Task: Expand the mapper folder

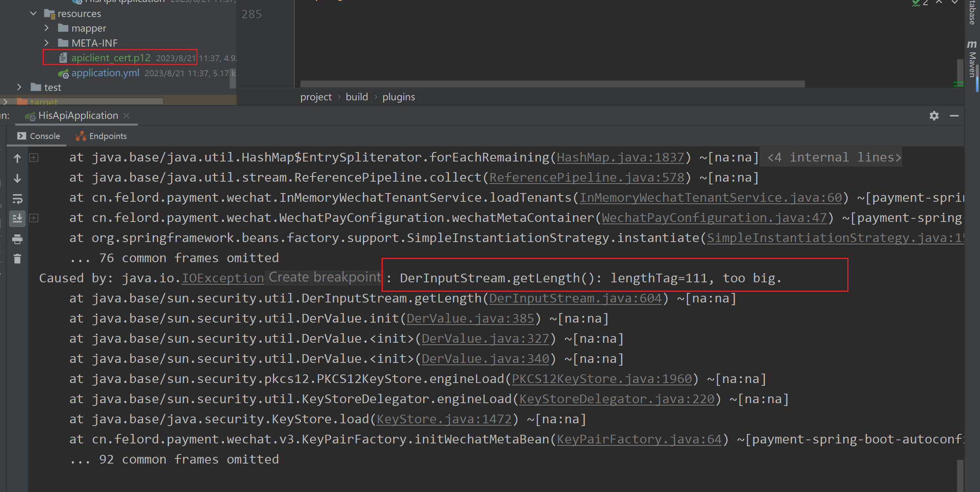Action: click(47, 28)
